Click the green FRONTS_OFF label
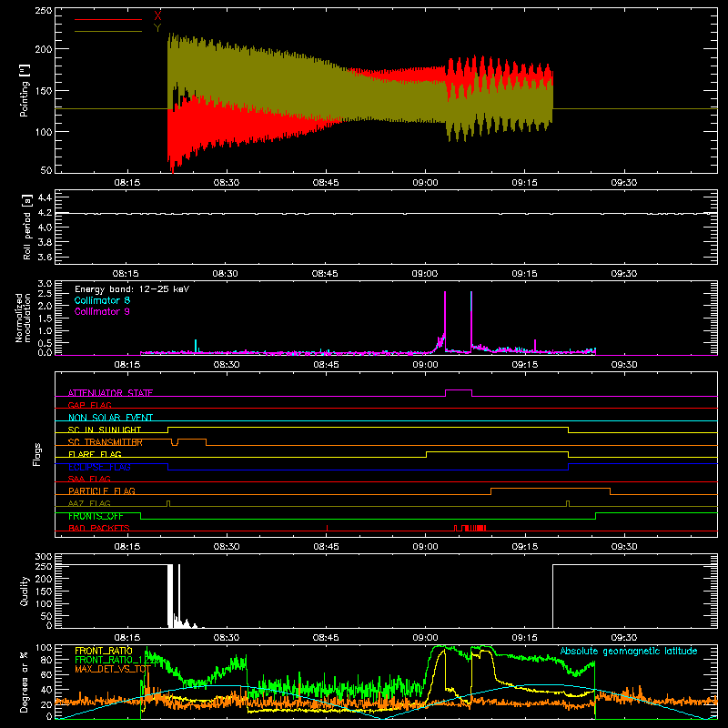The height and width of the screenshot is (728, 728). [96, 516]
